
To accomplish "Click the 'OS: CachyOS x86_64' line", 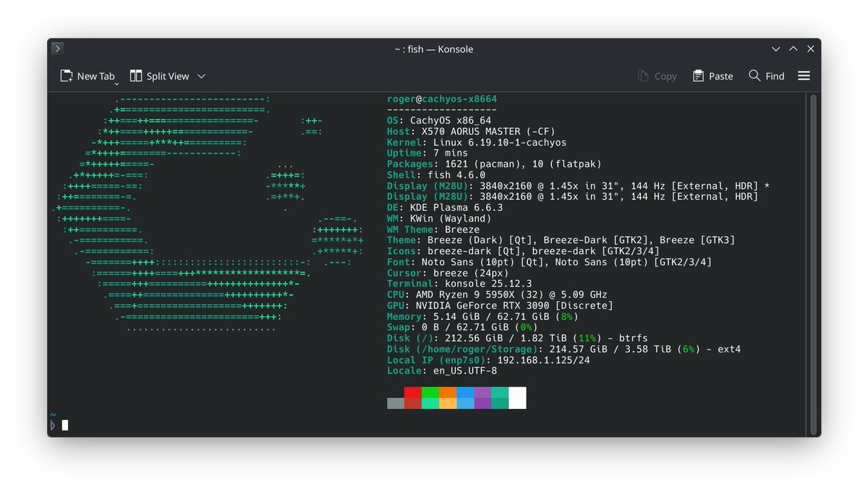I will point(439,121).
